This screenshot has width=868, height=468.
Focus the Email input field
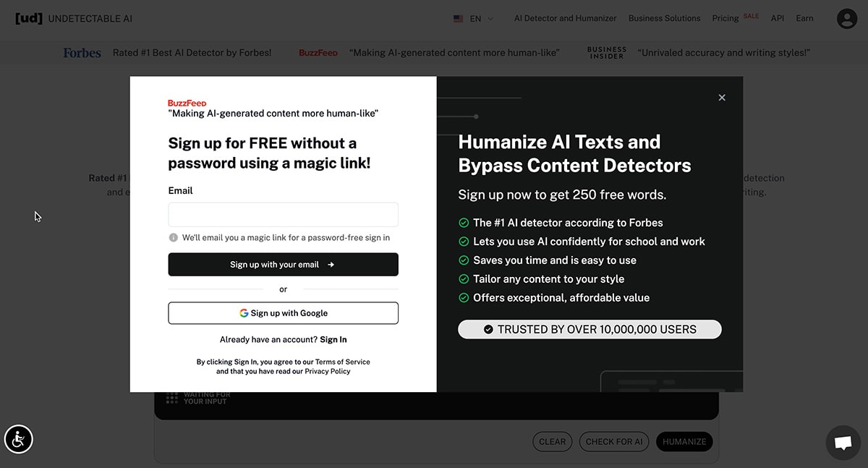pos(283,215)
